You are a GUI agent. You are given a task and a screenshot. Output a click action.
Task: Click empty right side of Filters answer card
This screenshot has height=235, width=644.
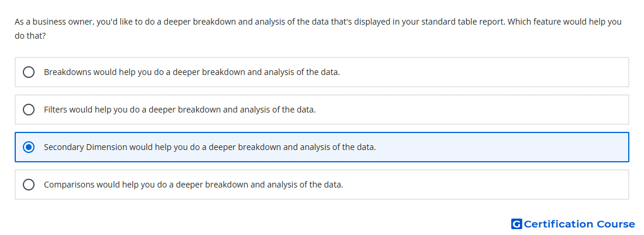tap(472, 110)
